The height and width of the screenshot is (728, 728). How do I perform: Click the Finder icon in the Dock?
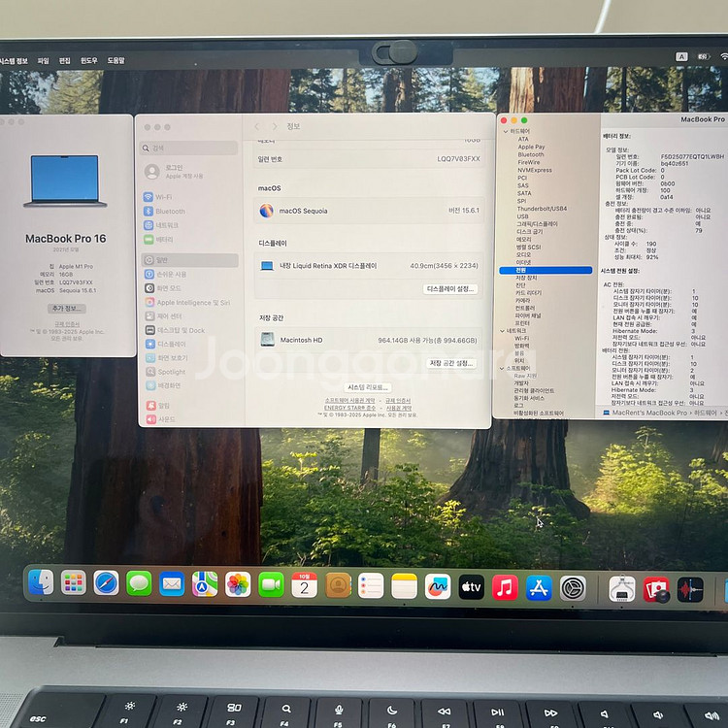pos(41,582)
